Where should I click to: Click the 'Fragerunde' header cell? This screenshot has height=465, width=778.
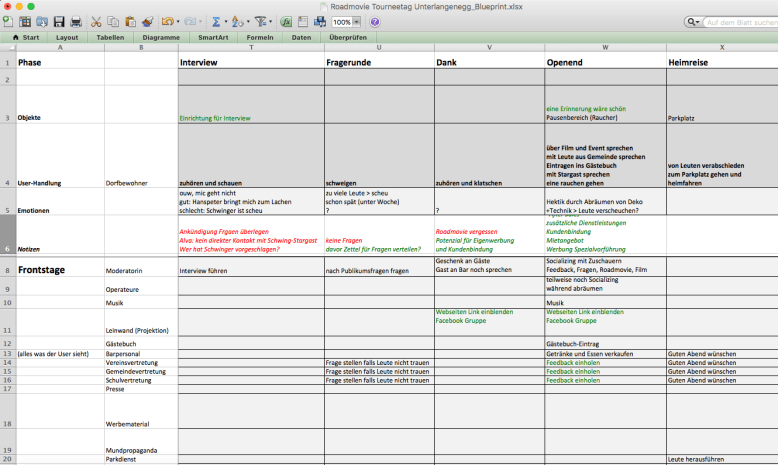(x=379, y=62)
